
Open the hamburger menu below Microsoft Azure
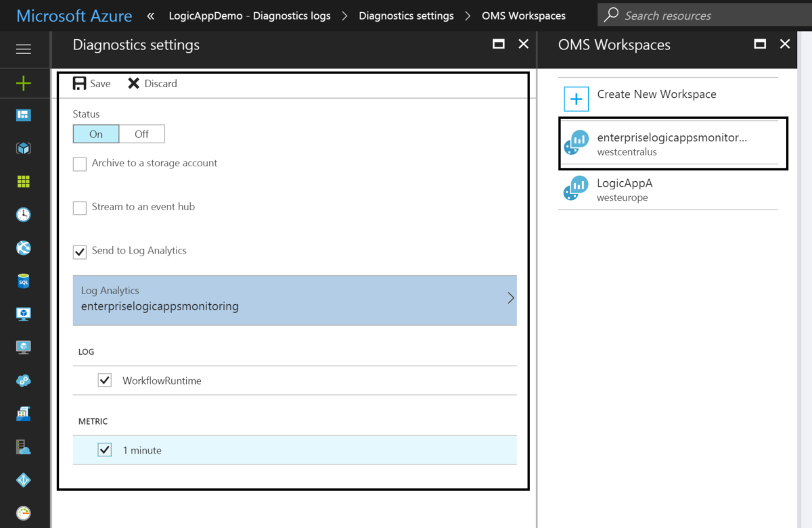click(x=24, y=49)
